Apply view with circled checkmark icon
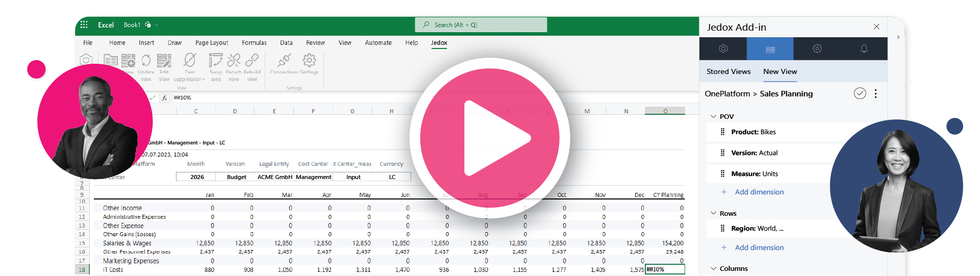Image resolution: width=980 pixels, height=276 pixels. 860,93
